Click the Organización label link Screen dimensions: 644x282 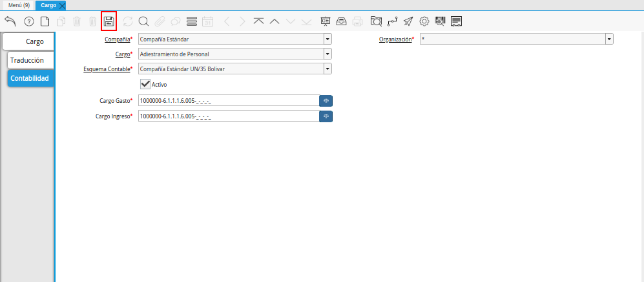pos(395,39)
